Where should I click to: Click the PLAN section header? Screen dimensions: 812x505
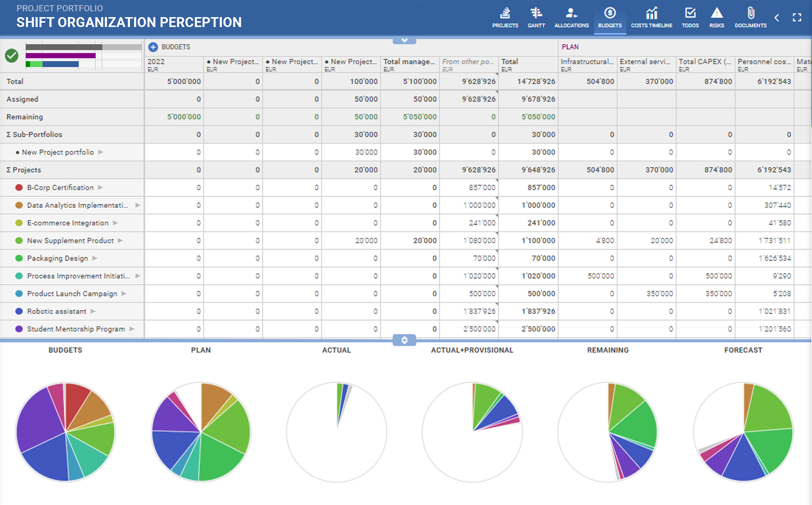point(570,47)
